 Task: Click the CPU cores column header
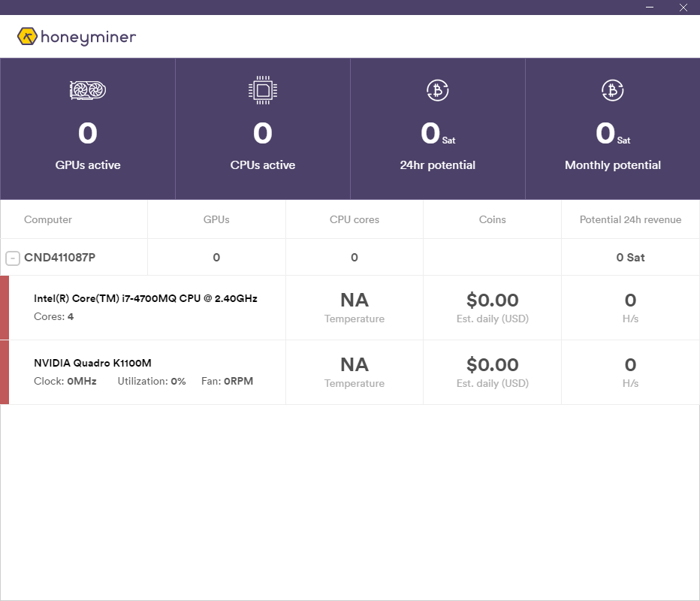click(x=355, y=219)
